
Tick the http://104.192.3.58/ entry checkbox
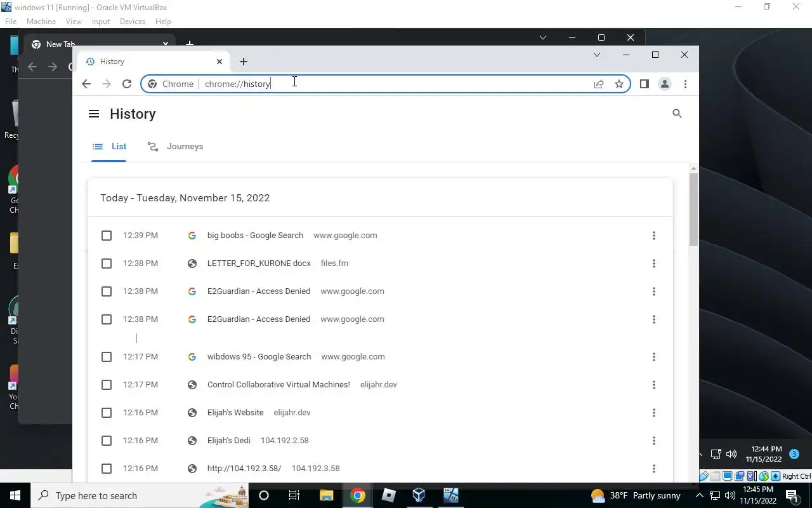[x=107, y=469]
